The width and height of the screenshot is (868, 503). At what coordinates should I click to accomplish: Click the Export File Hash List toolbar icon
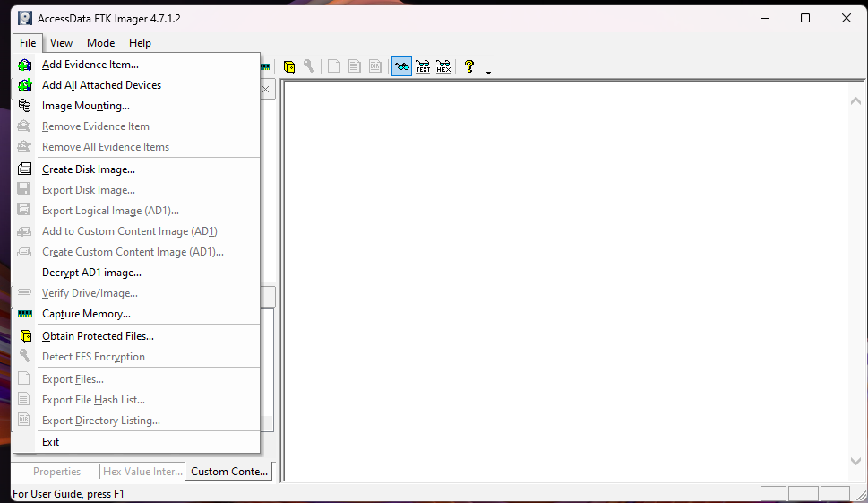click(x=355, y=66)
